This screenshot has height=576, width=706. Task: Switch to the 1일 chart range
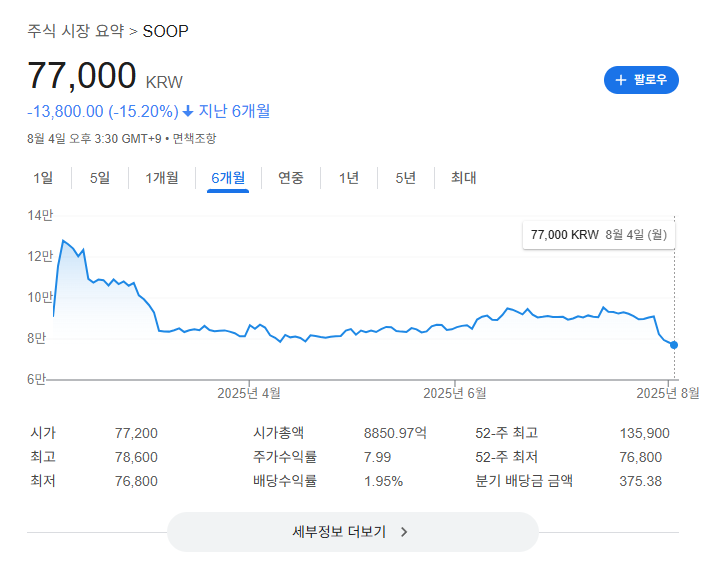coord(43,178)
